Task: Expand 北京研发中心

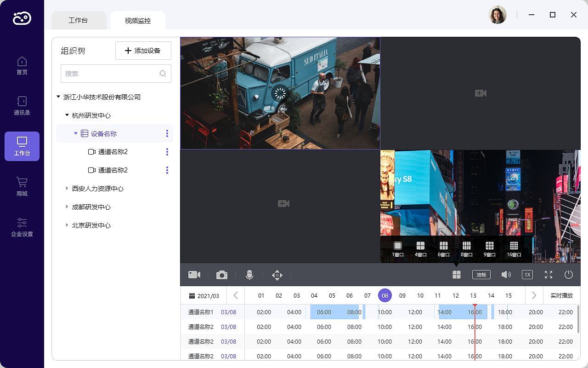Action: tap(67, 225)
